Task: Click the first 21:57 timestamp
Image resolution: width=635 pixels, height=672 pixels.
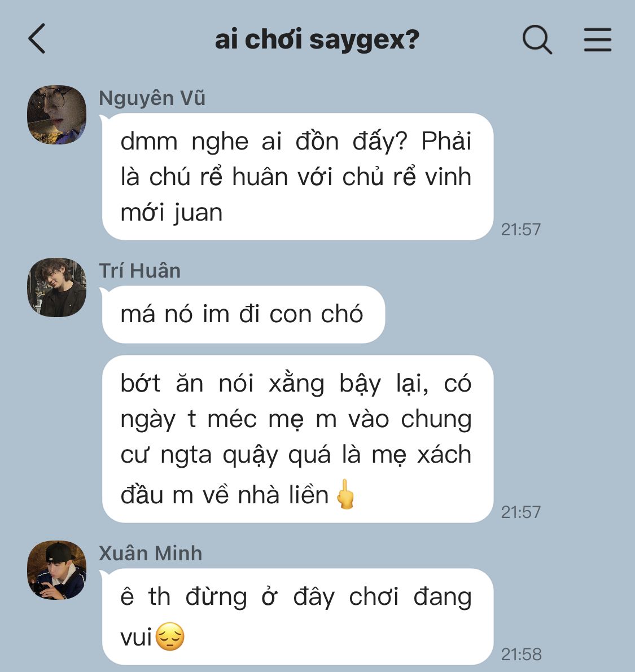Action: (520, 230)
